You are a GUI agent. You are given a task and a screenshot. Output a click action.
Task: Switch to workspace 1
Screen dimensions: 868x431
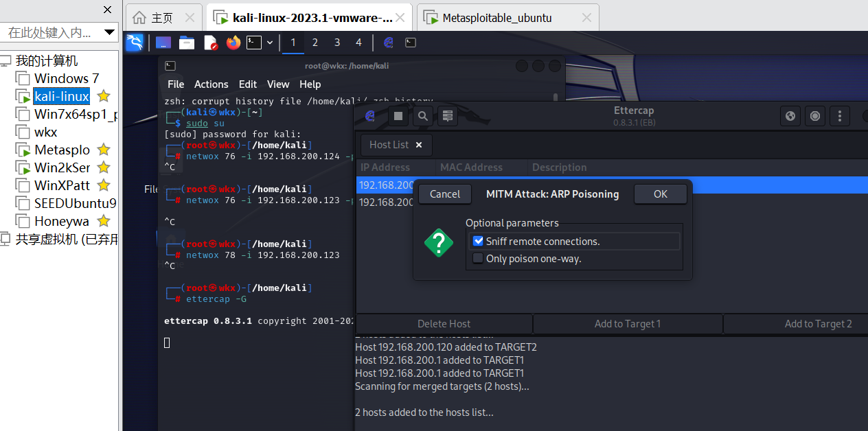click(293, 43)
